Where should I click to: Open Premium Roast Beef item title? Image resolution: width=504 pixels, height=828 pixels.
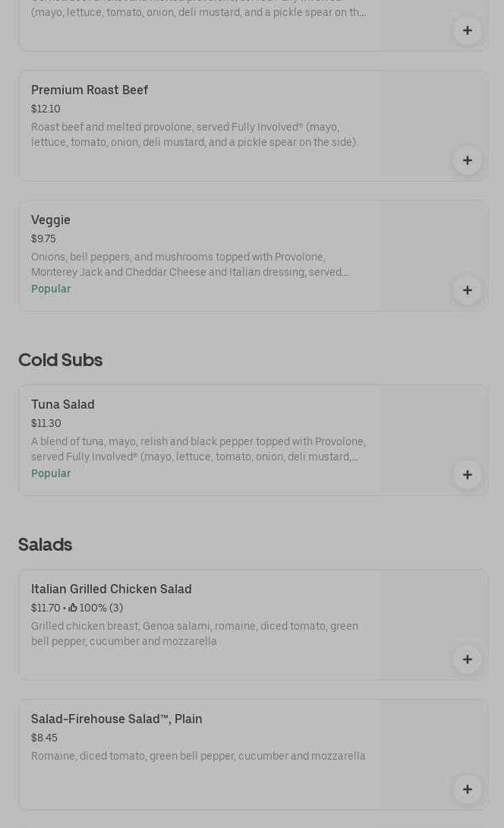click(90, 90)
